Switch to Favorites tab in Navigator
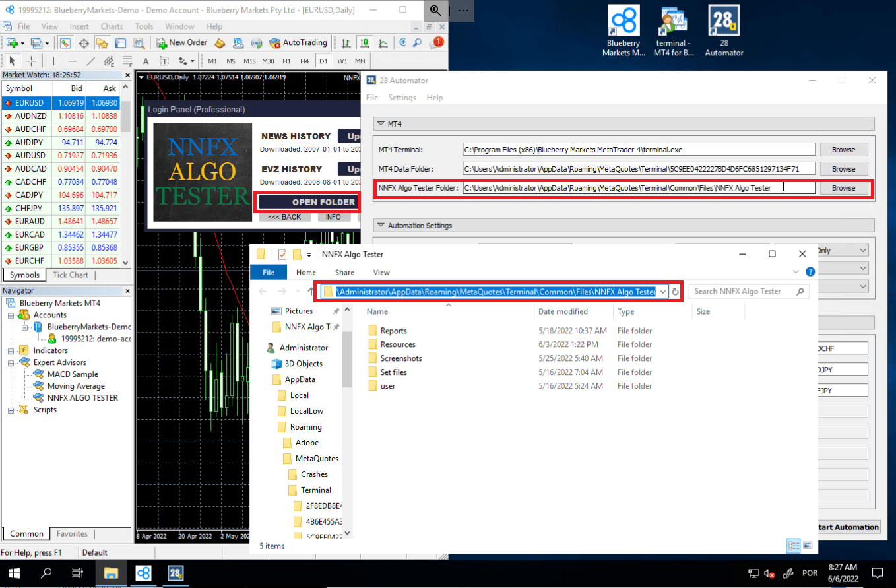 (72, 534)
